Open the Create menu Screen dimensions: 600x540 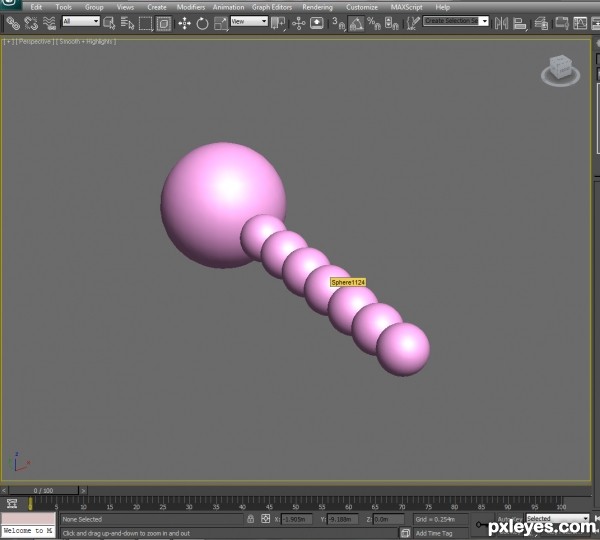point(157,7)
